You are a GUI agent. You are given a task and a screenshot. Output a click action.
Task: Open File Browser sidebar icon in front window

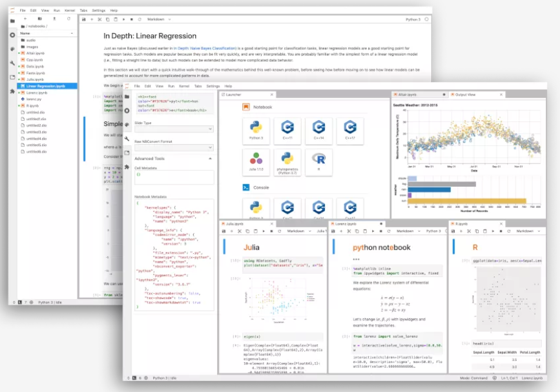(x=127, y=97)
